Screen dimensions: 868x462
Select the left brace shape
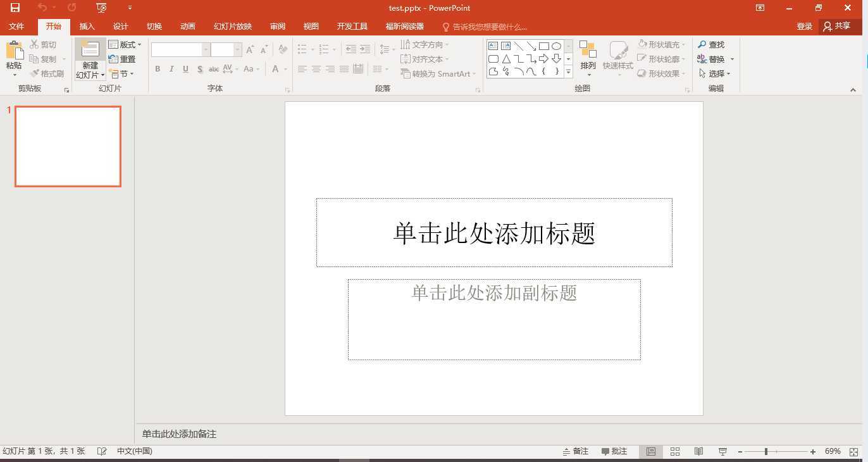point(543,72)
